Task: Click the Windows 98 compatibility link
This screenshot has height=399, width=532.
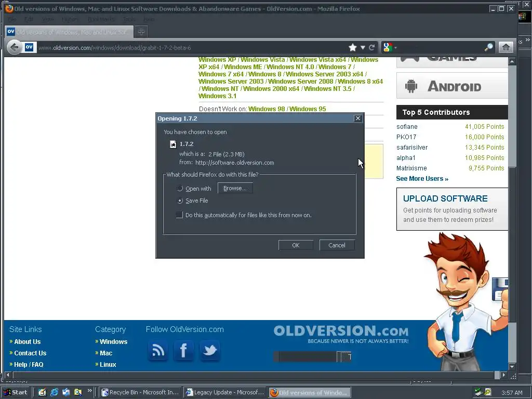Action: (x=267, y=109)
